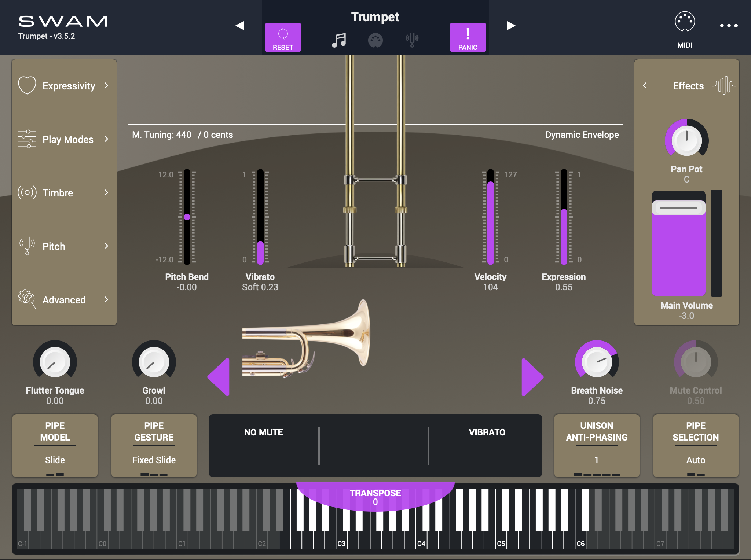
Task: Select the MIDI connector tab icon
Action: [375, 40]
